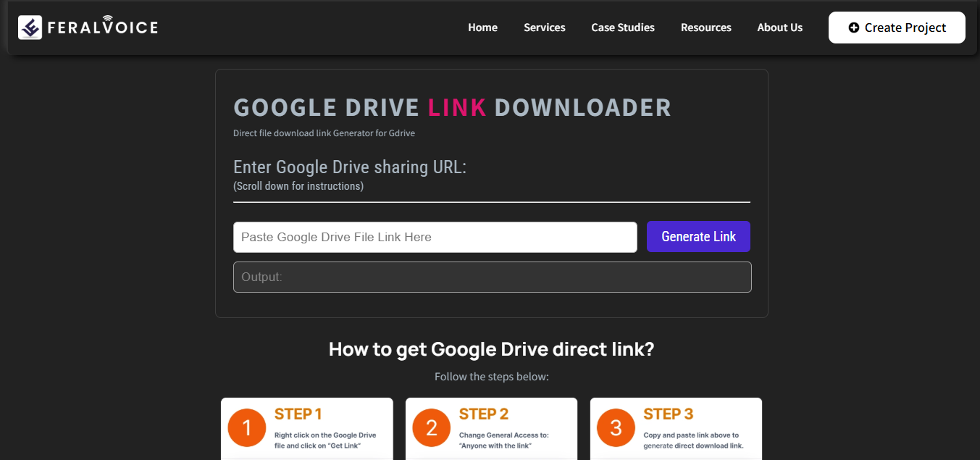Click the Google Drive Link Downloader heading

point(451,106)
